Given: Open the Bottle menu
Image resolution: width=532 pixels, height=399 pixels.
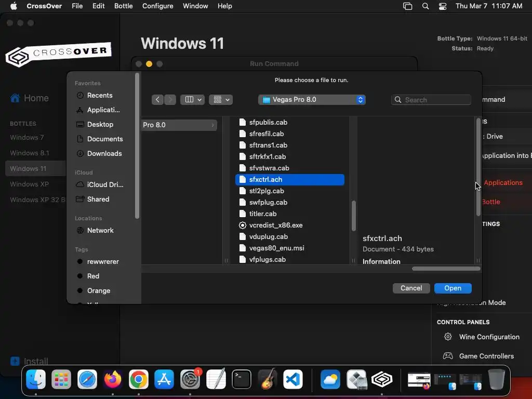Looking at the screenshot, I should 124,6.
